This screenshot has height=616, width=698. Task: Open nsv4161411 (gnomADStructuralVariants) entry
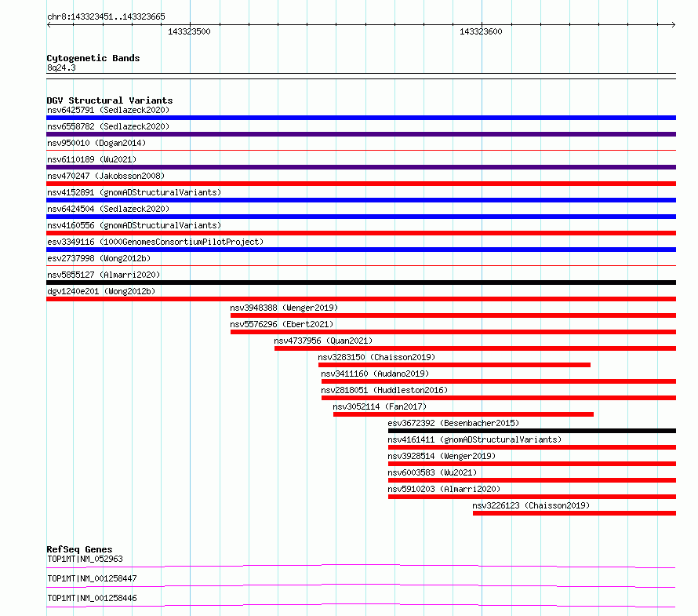click(474, 439)
